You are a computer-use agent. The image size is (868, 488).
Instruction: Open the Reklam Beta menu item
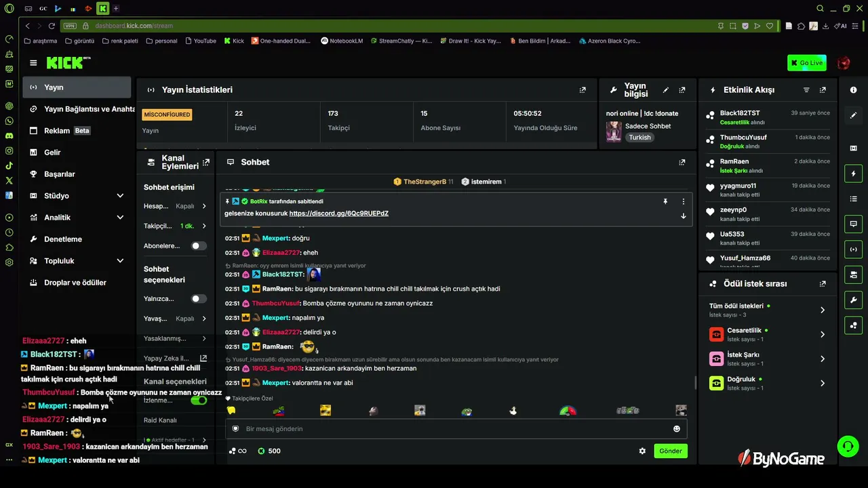tap(77, 131)
